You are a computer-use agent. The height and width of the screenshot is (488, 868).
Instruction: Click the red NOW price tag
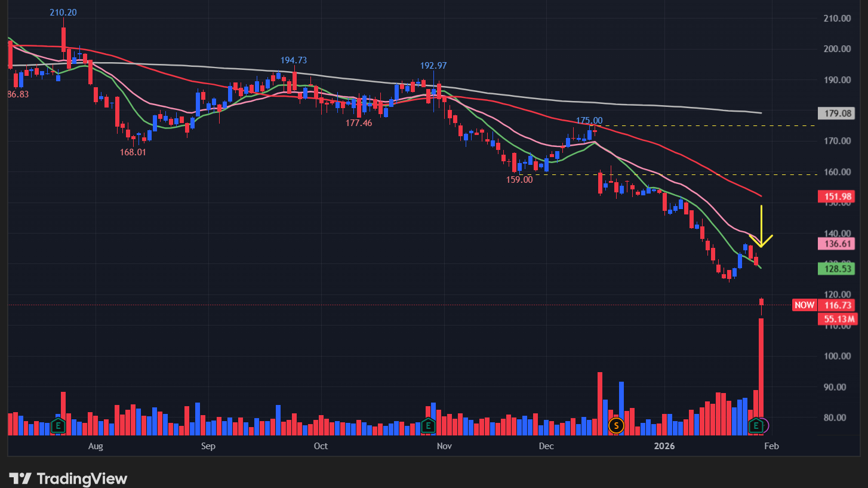click(804, 305)
